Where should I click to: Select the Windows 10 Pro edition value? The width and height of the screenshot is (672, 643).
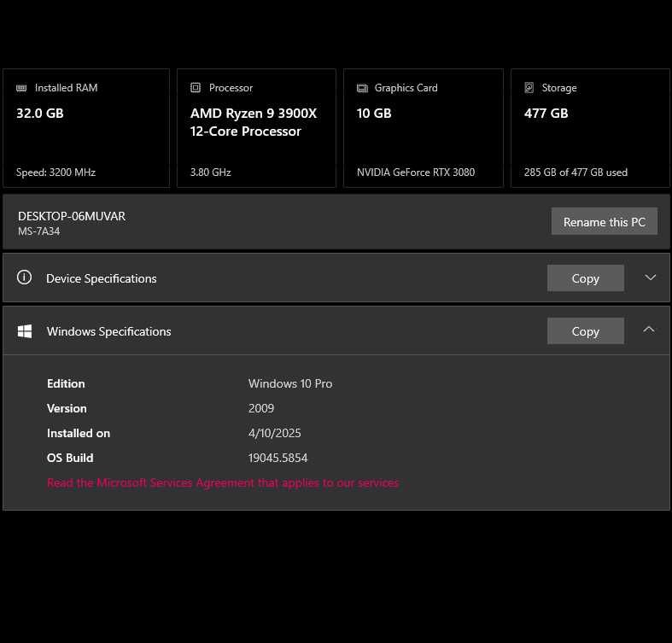pyautogui.click(x=290, y=383)
